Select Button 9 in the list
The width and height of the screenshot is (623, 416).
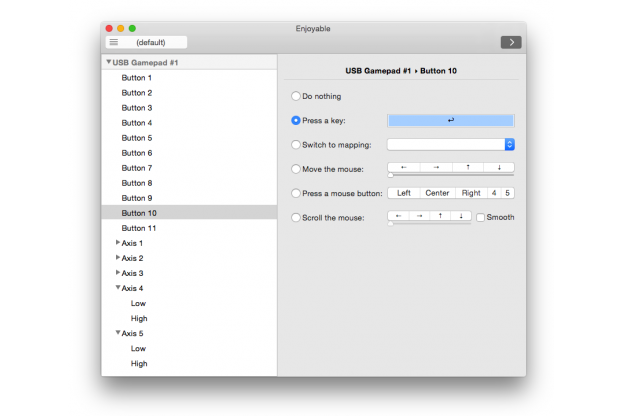coord(189,198)
